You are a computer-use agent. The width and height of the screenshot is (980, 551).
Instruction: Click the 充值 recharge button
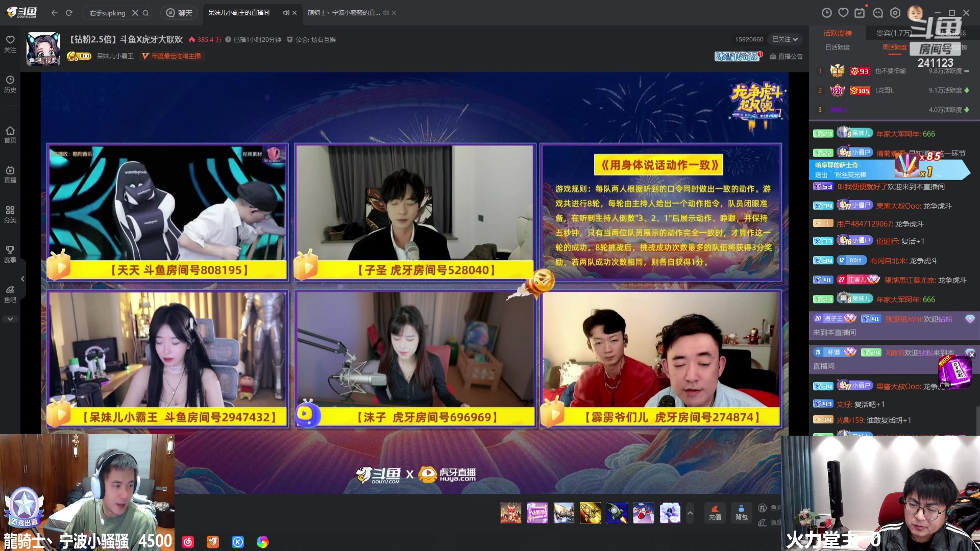click(715, 513)
